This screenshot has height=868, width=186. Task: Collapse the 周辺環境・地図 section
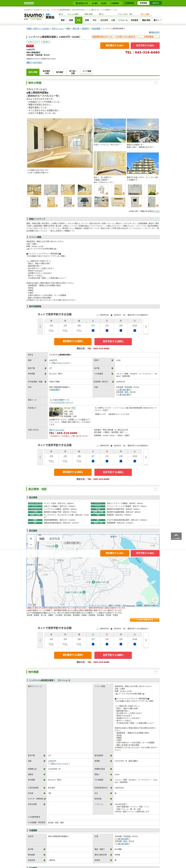pos(156,489)
